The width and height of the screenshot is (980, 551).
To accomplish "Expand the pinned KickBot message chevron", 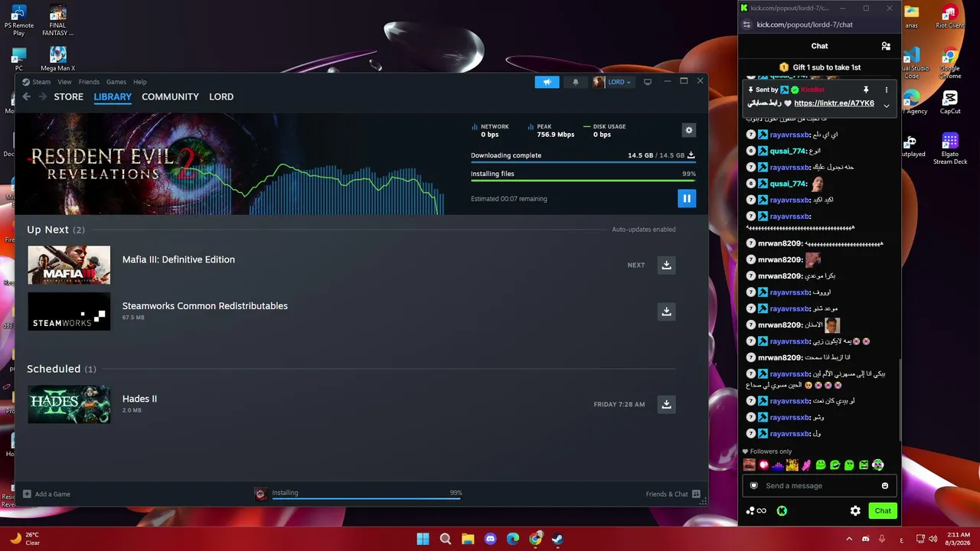I will [x=887, y=106].
